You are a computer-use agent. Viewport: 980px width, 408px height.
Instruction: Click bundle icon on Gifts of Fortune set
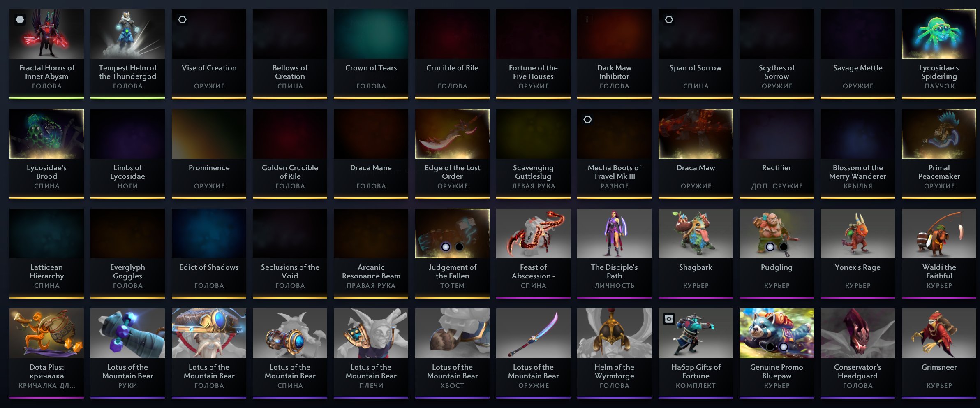669,319
